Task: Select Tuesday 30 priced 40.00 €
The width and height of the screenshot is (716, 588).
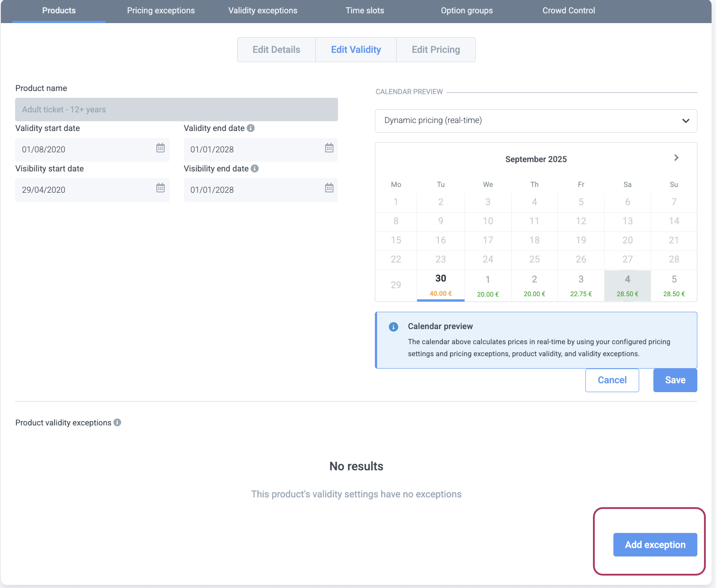Action: tap(441, 286)
